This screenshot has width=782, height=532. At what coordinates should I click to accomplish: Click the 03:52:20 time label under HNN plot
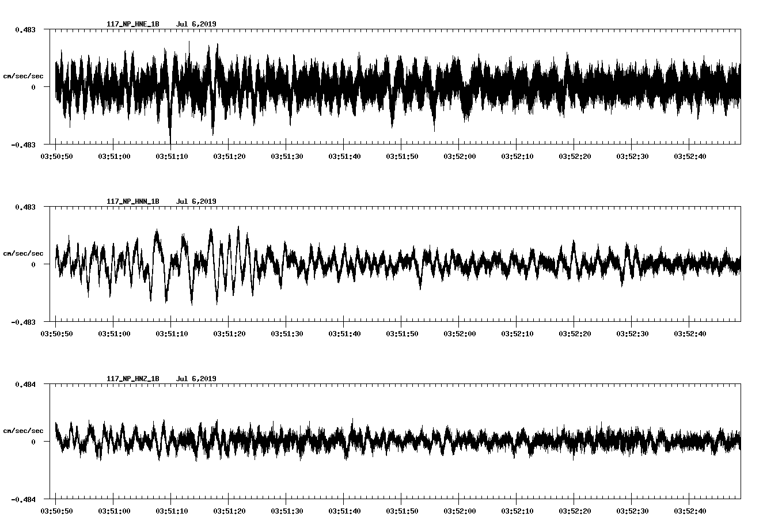[575, 333]
